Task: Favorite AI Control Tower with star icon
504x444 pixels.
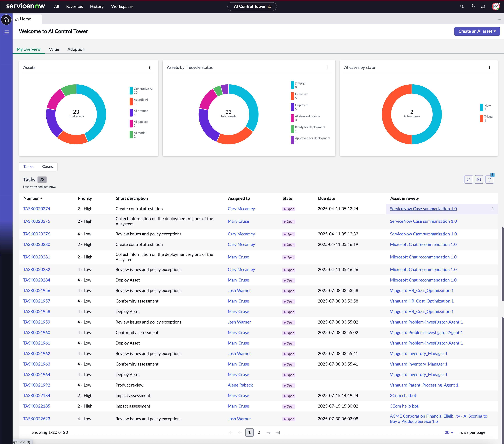Action: 270,7
